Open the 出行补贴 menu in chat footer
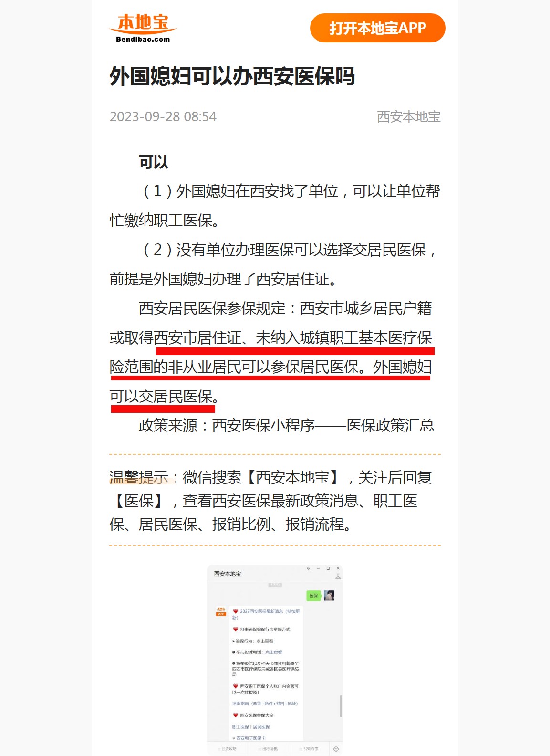 coord(268,749)
